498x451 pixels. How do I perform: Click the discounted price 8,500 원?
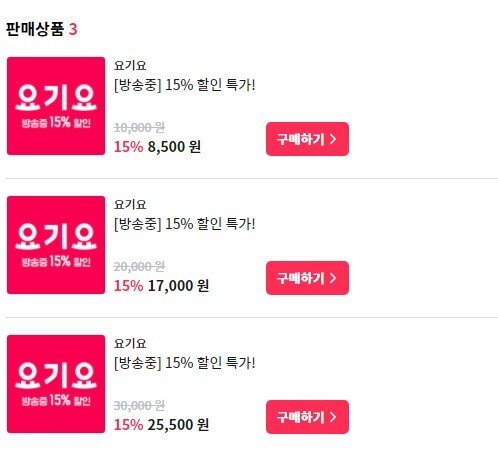click(x=174, y=147)
